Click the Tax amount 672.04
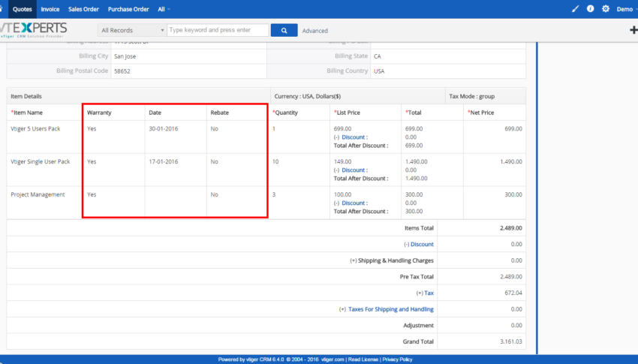Viewport: 638px width, 364px height. click(x=515, y=293)
